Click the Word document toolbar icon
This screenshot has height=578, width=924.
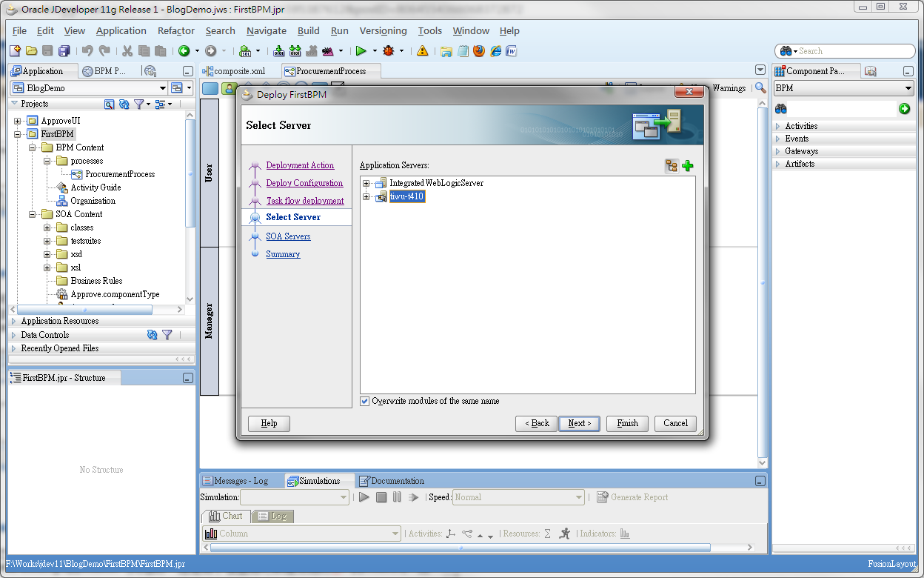(x=511, y=51)
